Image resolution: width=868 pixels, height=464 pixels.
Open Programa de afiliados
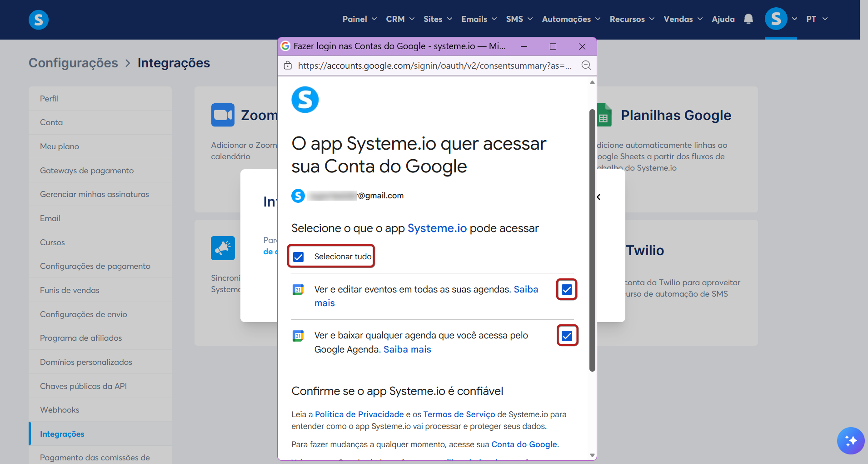[x=100, y=338]
